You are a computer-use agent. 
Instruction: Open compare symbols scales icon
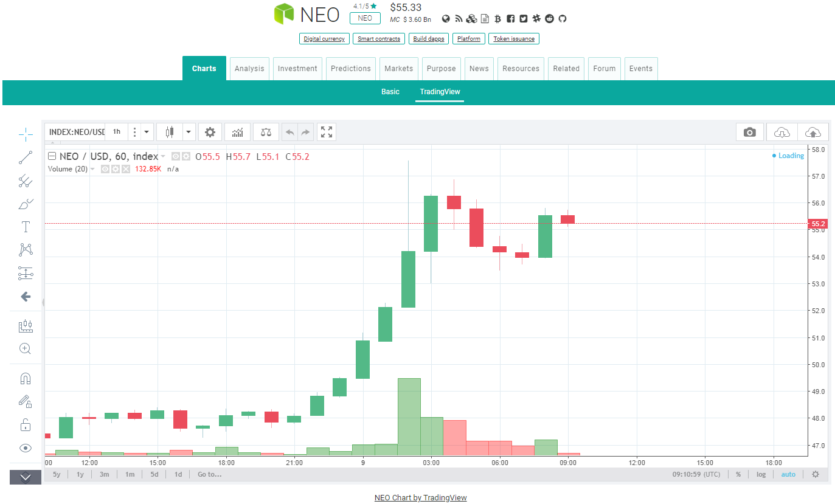coord(266,132)
